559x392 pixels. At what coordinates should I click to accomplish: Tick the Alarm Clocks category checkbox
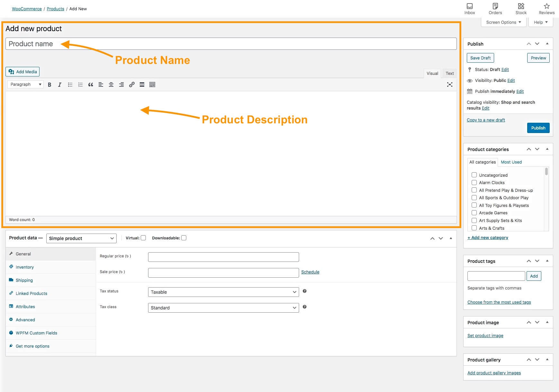[474, 183]
